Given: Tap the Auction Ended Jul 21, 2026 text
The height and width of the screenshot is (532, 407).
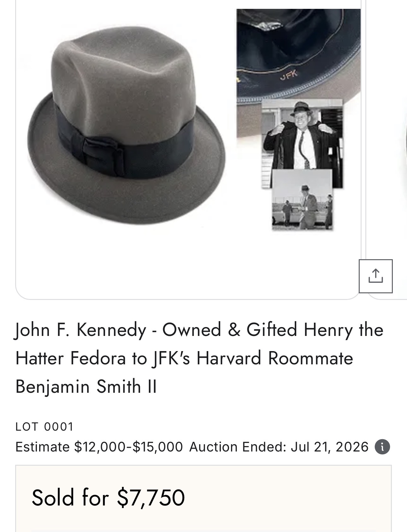Looking at the screenshot, I should tap(279, 447).
